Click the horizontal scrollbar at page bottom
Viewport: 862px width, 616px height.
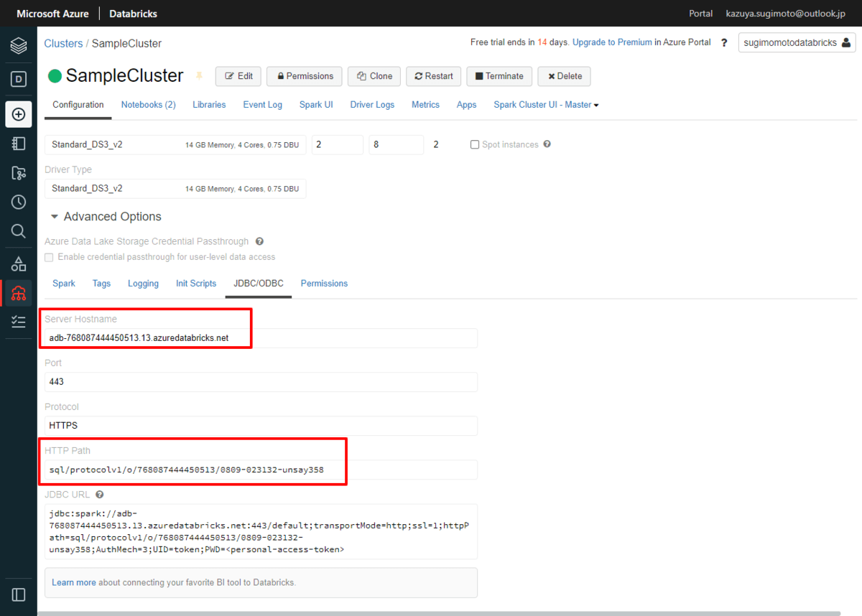pos(438,613)
